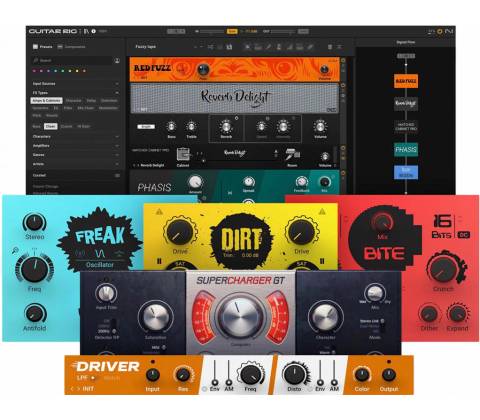Click the input level slider in Guitar Rig header
The image size is (480, 420).
point(212,31)
